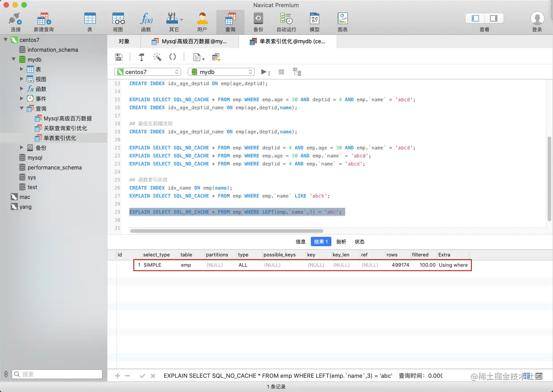Open the 状态 status tab
Image resolution: width=553 pixels, height=392 pixels.
tap(359, 242)
